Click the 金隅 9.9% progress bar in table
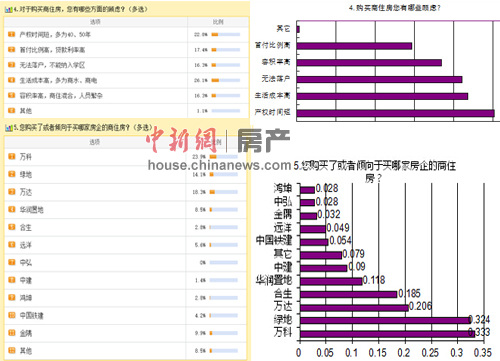 (224, 333)
